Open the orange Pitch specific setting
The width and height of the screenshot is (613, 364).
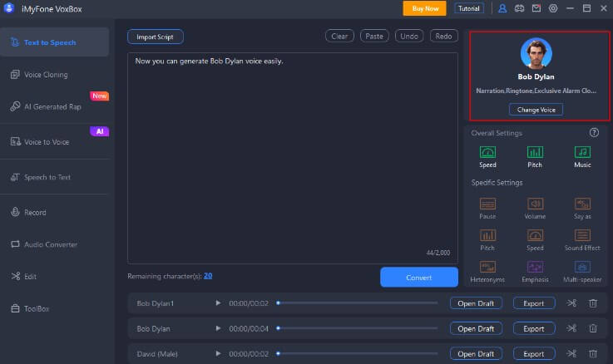487,240
